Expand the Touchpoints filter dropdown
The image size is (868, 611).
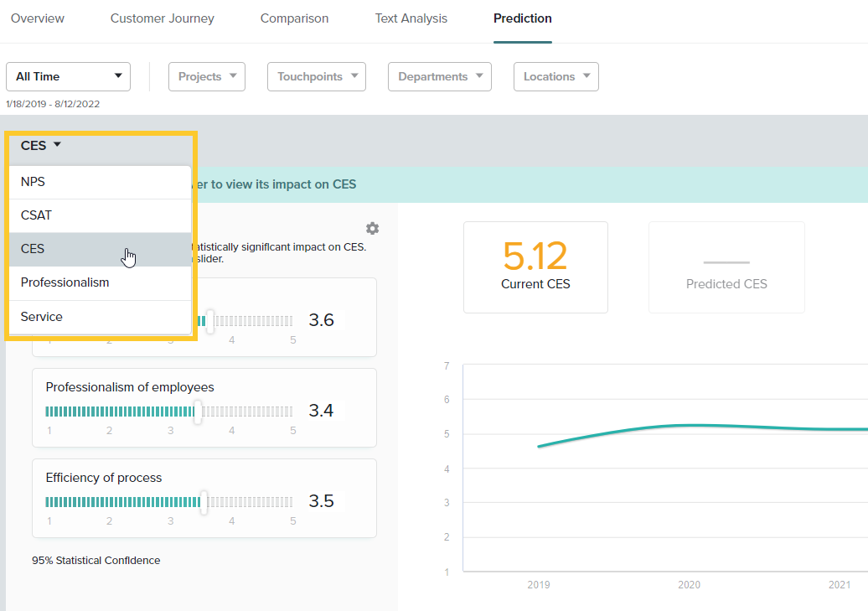click(317, 76)
